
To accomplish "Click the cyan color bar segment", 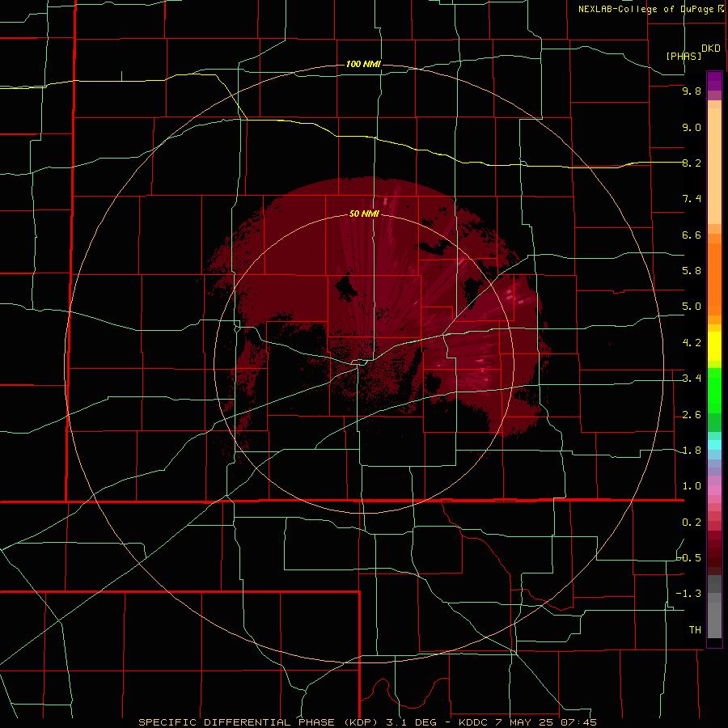I will tap(714, 445).
